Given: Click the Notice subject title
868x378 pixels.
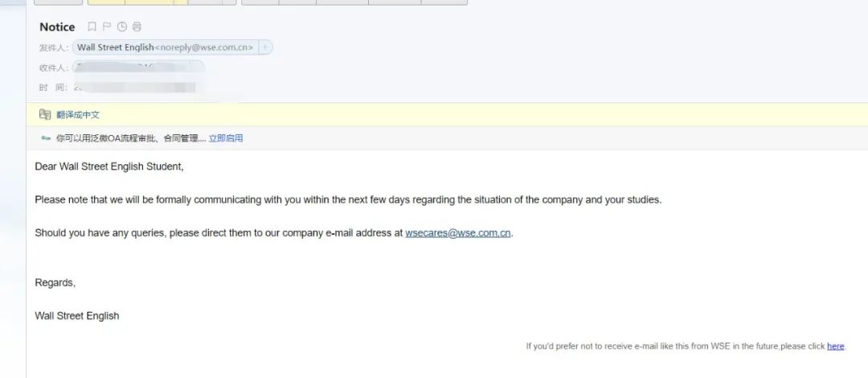Looking at the screenshot, I should (57, 27).
